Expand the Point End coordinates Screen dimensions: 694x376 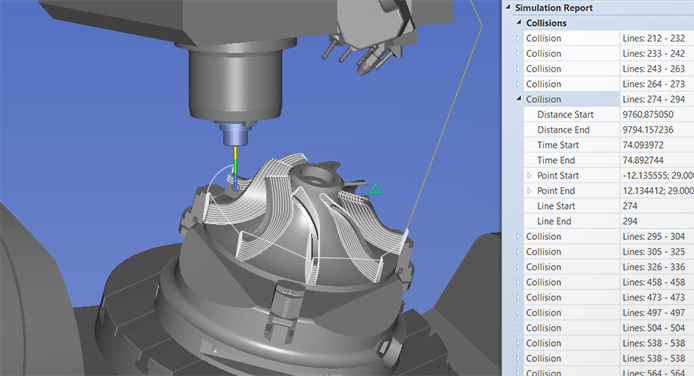(x=529, y=191)
